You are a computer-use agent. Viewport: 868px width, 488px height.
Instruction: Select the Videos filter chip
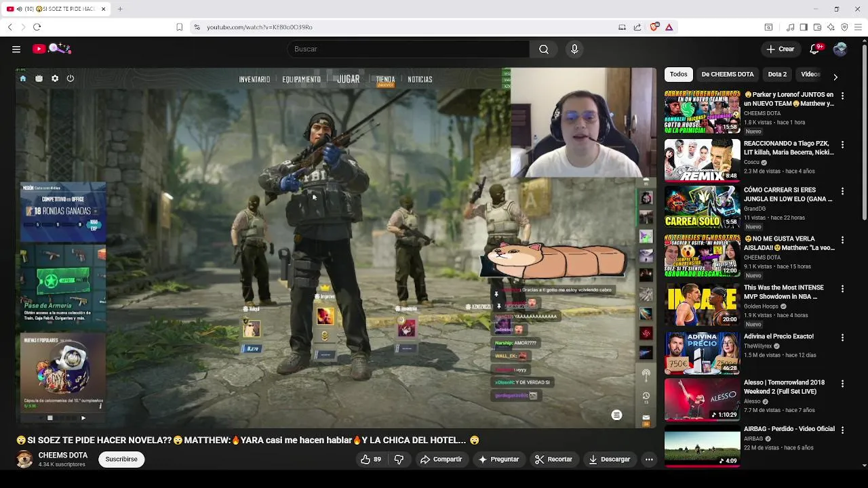pyautogui.click(x=810, y=75)
